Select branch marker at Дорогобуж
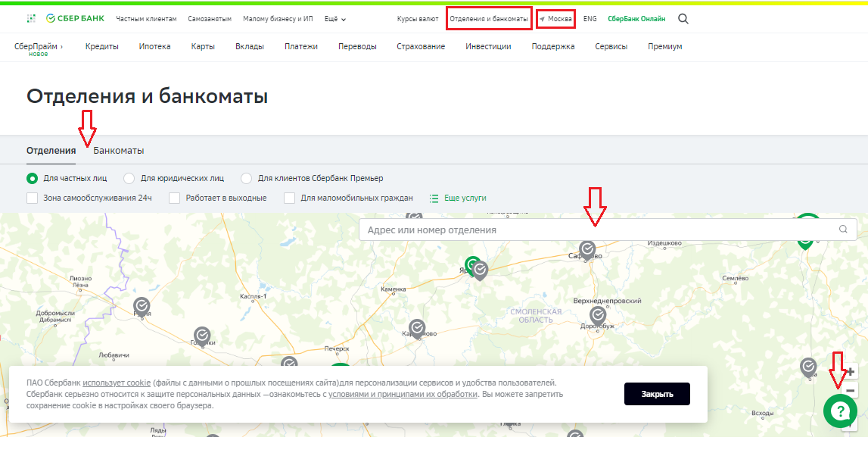 pos(598,316)
